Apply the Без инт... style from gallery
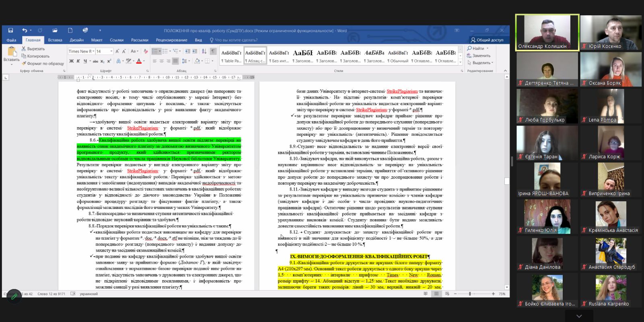Viewport: 644px width, 322px height. click(279, 56)
